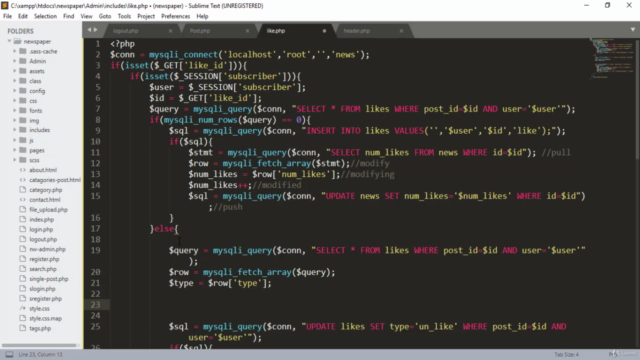The image size is (640, 360).
Task: Click the vertical editor scrollbar
Action: [637, 100]
